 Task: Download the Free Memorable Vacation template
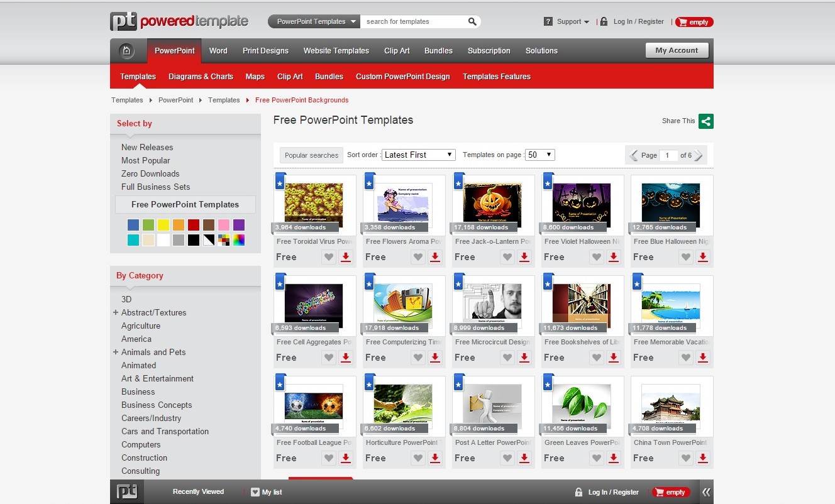(x=703, y=358)
